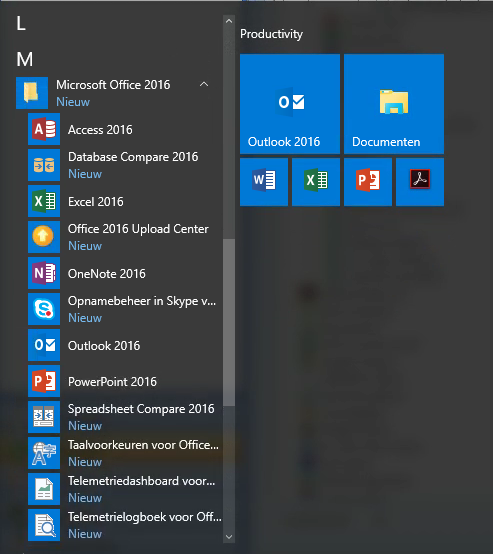Select the OneNote 2016 text entry
This screenshot has height=554, width=493.
click(107, 274)
